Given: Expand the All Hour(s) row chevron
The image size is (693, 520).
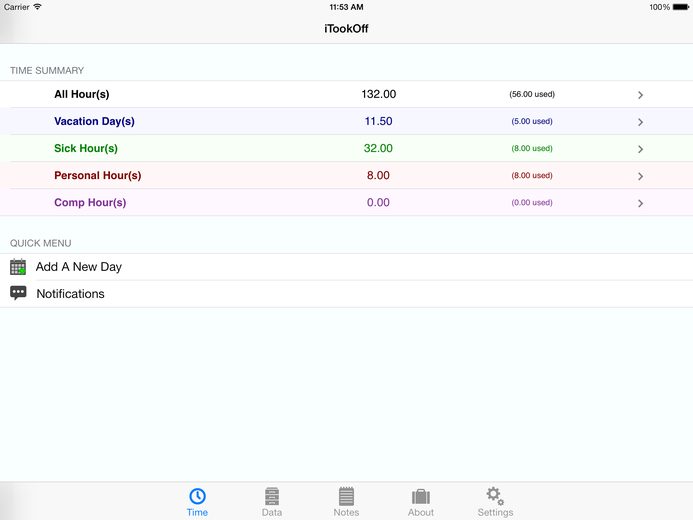Looking at the screenshot, I should (640, 95).
